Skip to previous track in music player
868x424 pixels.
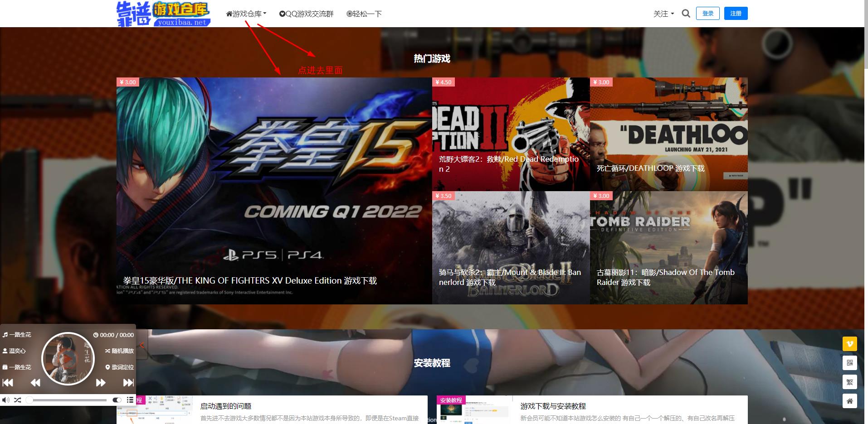pos(8,383)
